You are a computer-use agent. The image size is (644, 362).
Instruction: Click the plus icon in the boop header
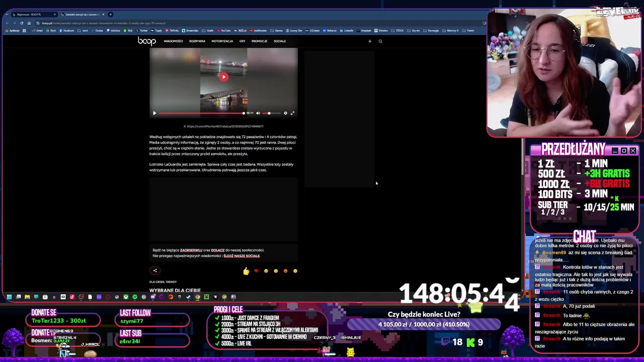tap(370, 41)
